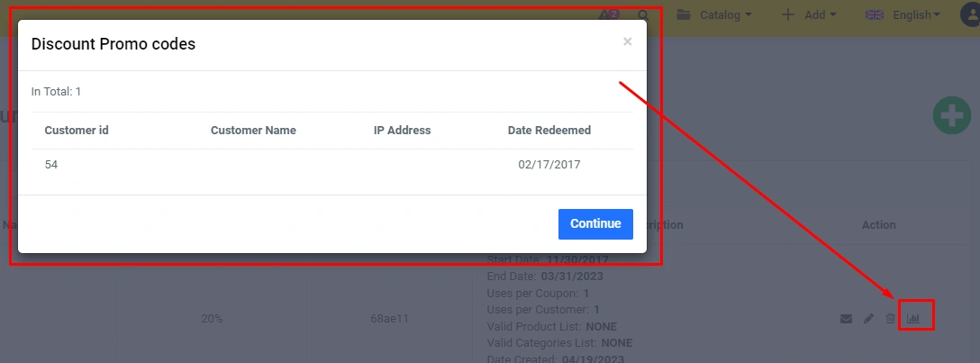Send coupon using the envelope icon
Image resolution: width=980 pixels, height=363 pixels.
pos(847,319)
